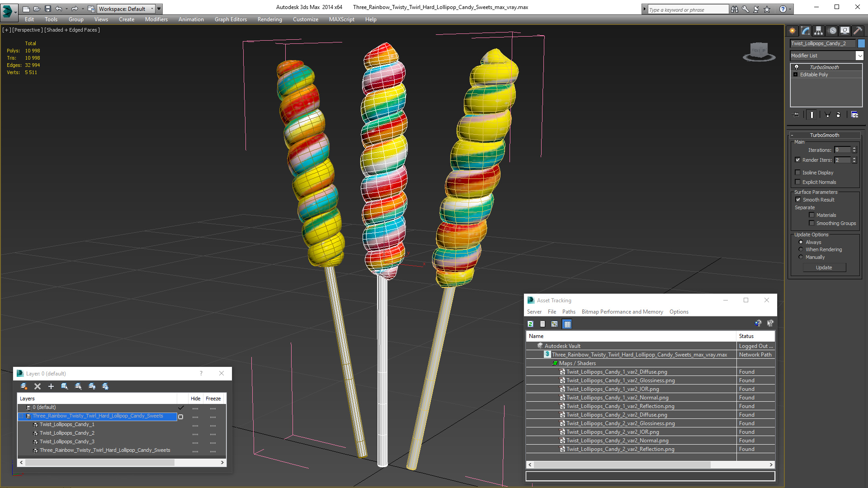This screenshot has height=488, width=868.
Task: Collapse Three_Rainbow layer in Layers list
Action: coord(21,416)
